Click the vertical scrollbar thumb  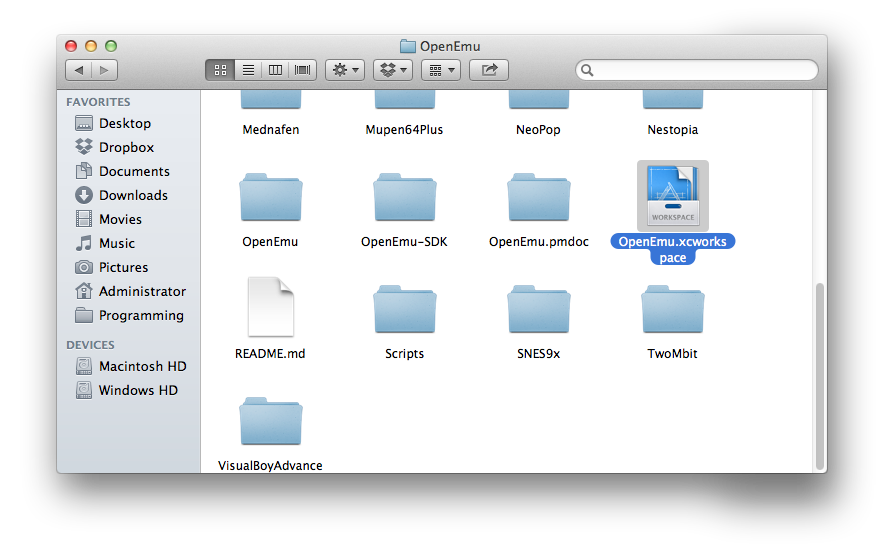(x=820, y=376)
